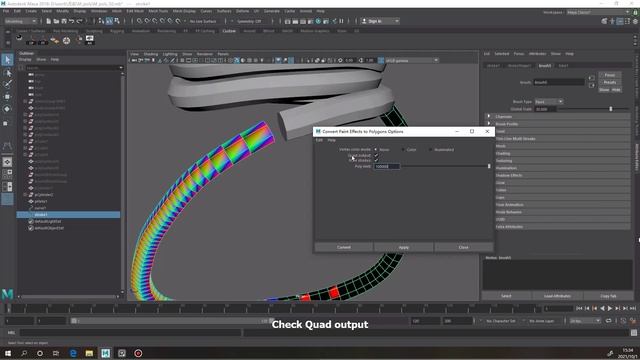Click dialog Close button
Image resolution: width=640 pixels, height=360 pixels.
pyautogui.click(x=464, y=247)
